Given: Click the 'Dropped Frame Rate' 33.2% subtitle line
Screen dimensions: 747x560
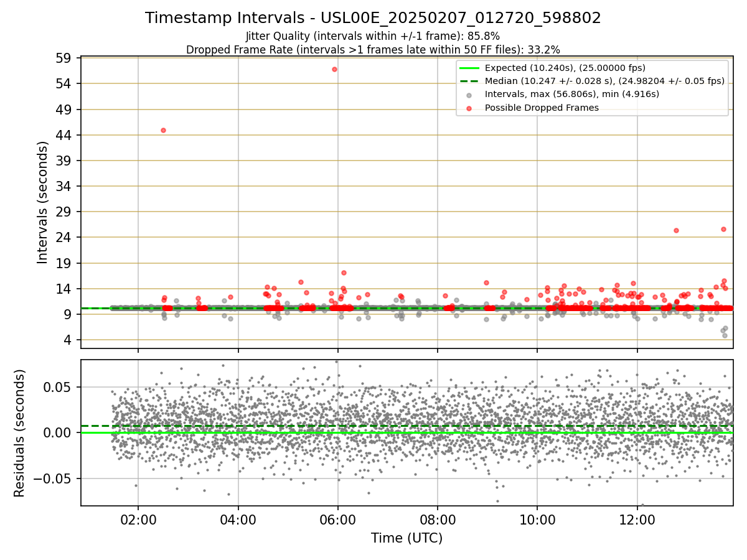Looking at the screenshot, I should (373, 50).
